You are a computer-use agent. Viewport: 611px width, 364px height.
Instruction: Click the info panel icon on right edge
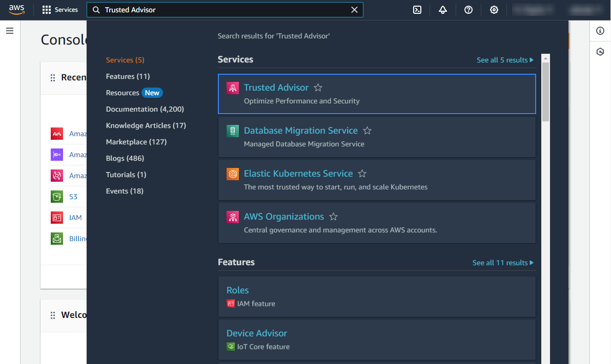[600, 31]
